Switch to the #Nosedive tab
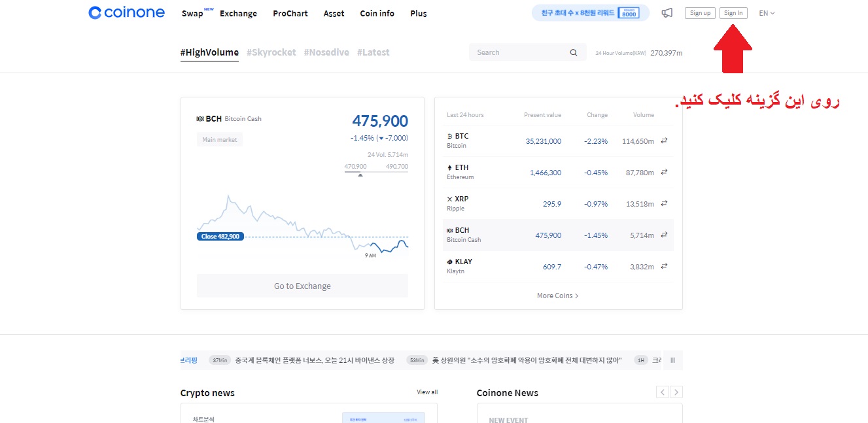The width and height of the screenshot is (868, 423). tap(326, 52)
